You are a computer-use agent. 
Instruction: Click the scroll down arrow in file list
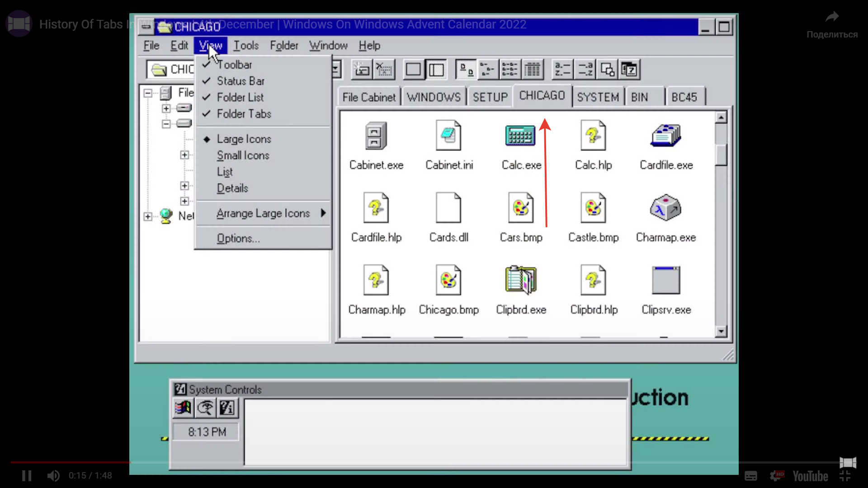721,331
